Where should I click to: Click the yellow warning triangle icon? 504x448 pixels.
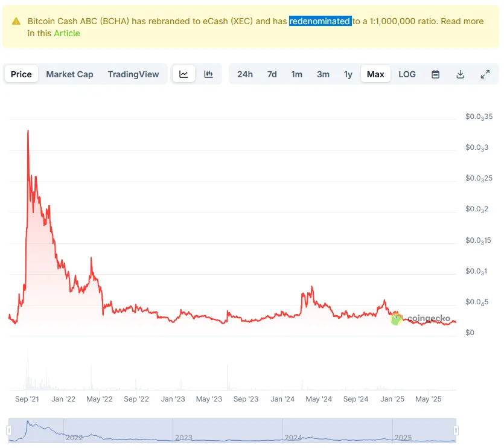click(x=16, y=22)
